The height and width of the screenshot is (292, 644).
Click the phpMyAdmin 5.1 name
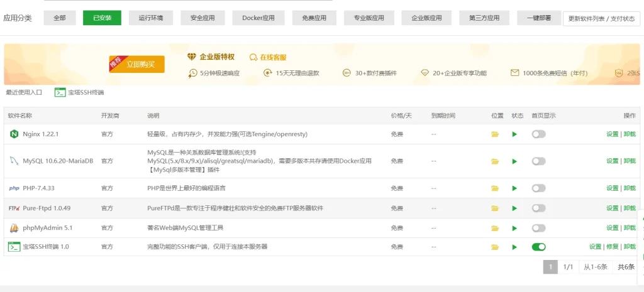(48, 228)
